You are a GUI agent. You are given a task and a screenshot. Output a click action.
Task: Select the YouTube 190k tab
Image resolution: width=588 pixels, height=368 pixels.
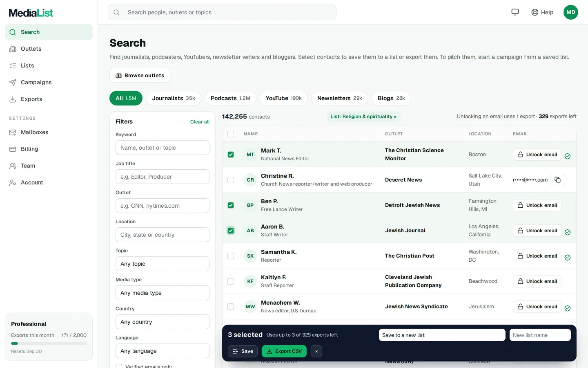point(284,98)
